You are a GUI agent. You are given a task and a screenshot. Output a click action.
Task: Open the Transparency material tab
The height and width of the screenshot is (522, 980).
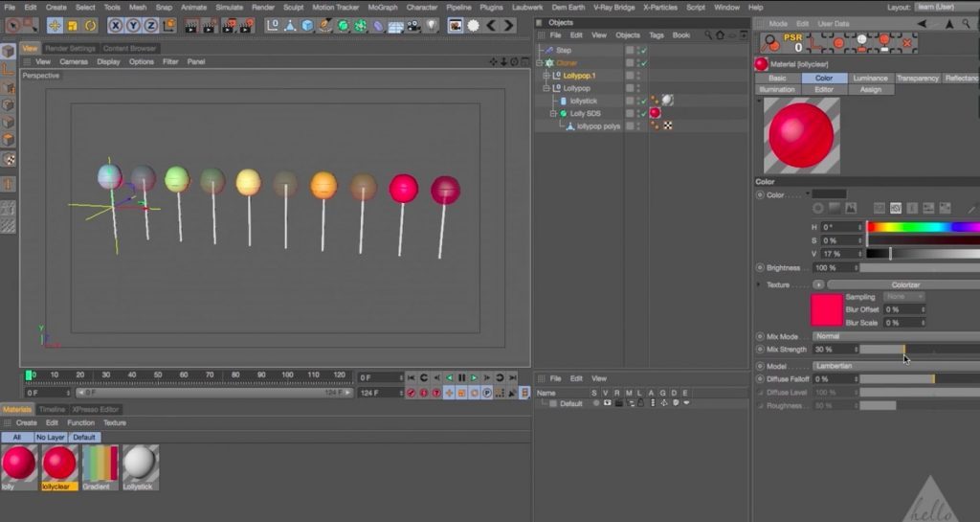click(x=918, y=79)
